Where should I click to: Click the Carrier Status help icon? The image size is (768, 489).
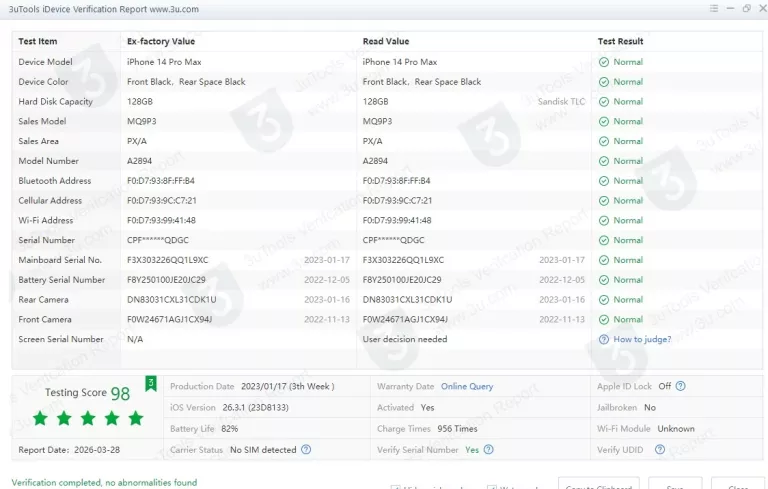pos(306,450)
